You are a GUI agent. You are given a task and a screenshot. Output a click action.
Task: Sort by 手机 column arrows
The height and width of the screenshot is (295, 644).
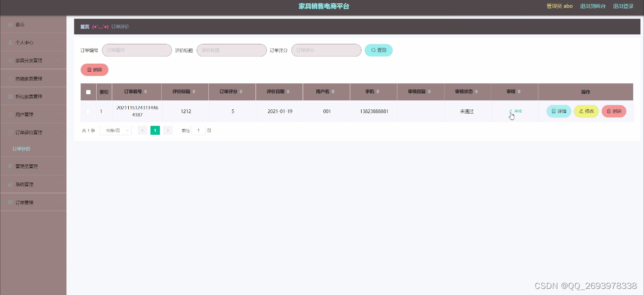coord(378,92)
